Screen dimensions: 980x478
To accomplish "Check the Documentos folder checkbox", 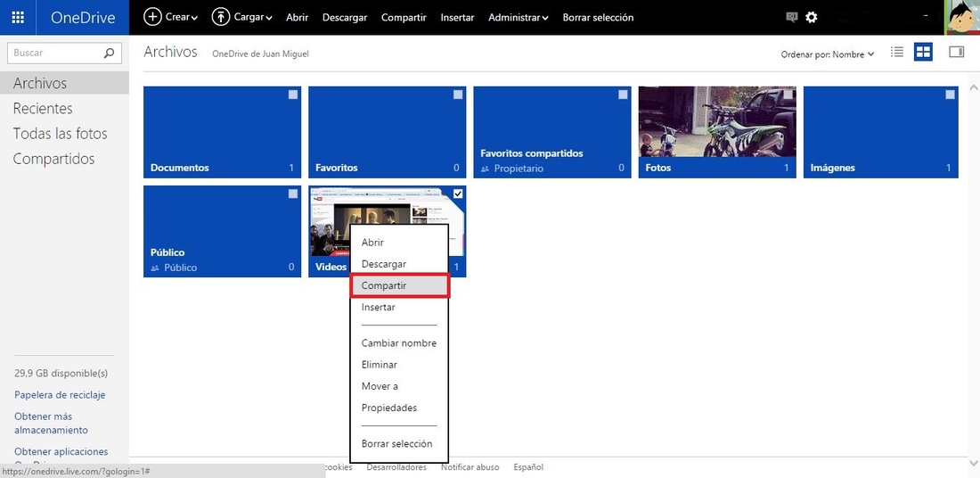I will tap(293, 95).
